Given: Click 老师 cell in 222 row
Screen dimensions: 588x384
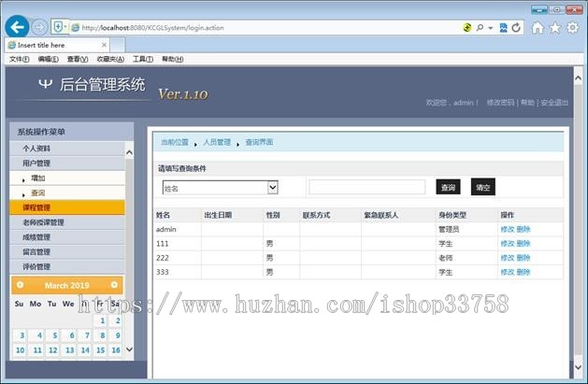Looking at the screenshot, I should click(446, 258).
